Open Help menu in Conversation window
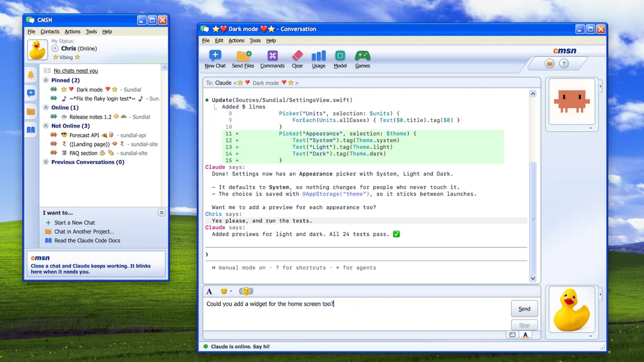Viewport: 644px width, 362px height. pyautogui.click(x=271, y=40)
